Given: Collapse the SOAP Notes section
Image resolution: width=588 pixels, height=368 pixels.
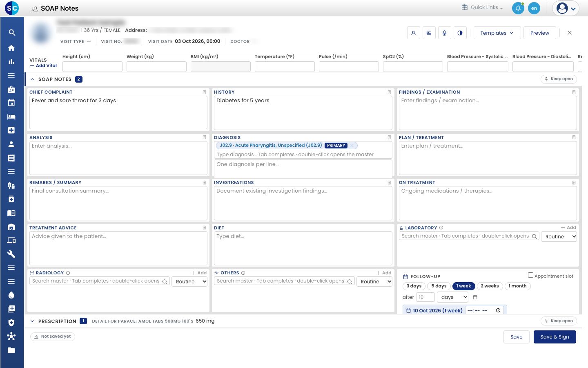Looking at the screenshot, I should [x=32, y=79].
